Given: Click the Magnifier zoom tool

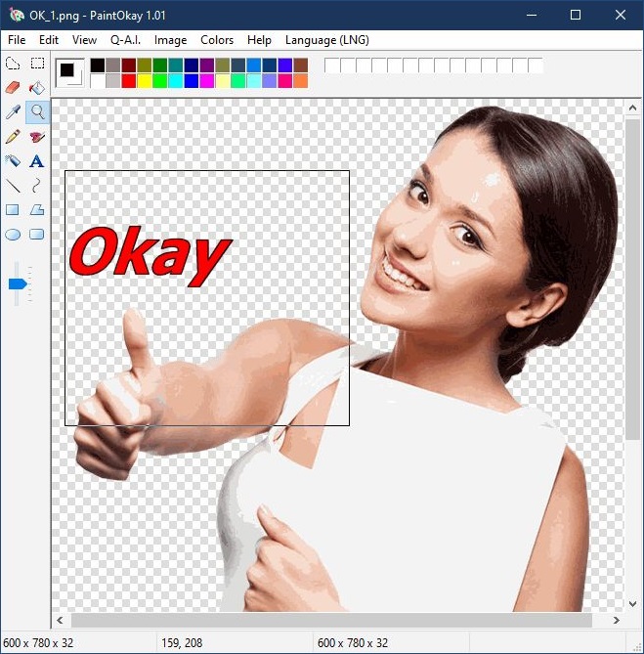Looking at the screenshot, I should (x=37, y=112).
